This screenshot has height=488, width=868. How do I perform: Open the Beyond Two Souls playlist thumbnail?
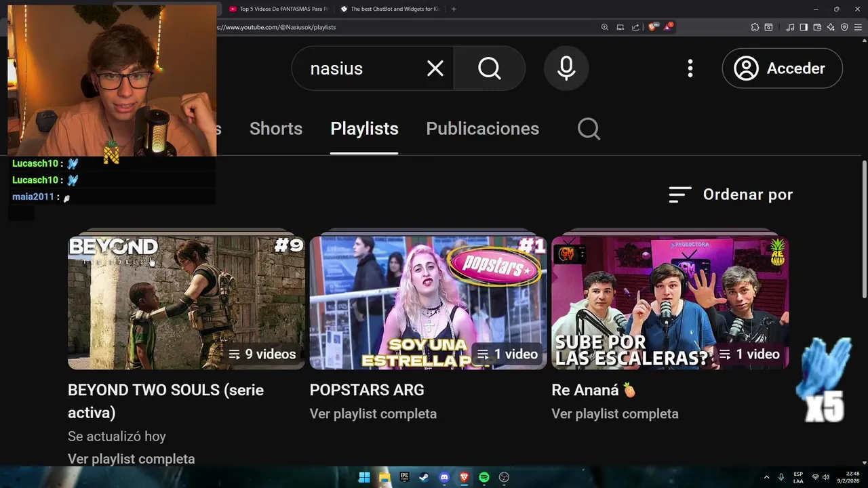point(186,302)
